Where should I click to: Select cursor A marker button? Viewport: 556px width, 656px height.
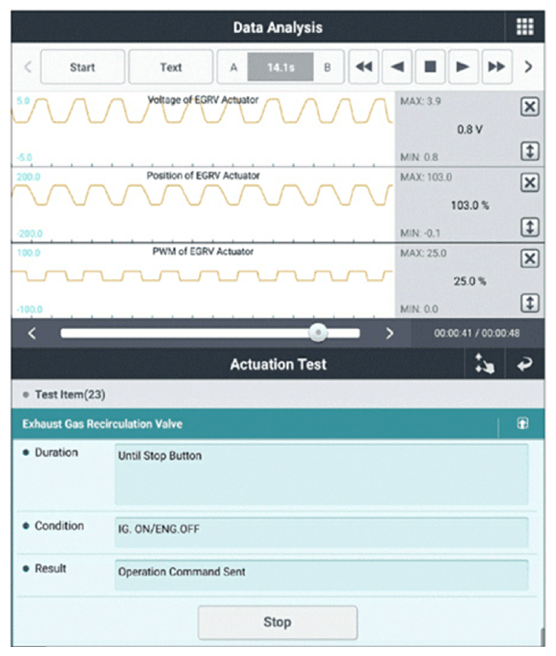(233, 67)
